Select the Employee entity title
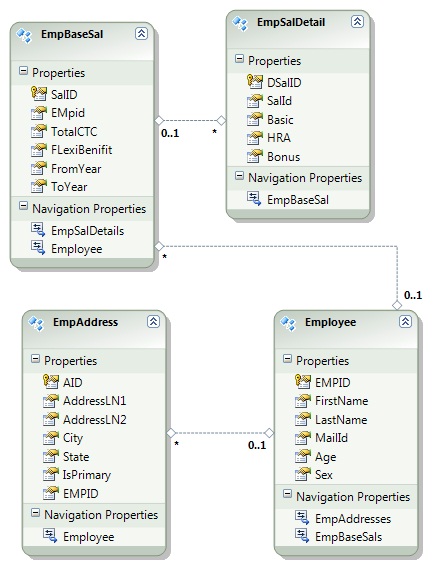This screenshot has height=564, width=434. pos(330,322)
